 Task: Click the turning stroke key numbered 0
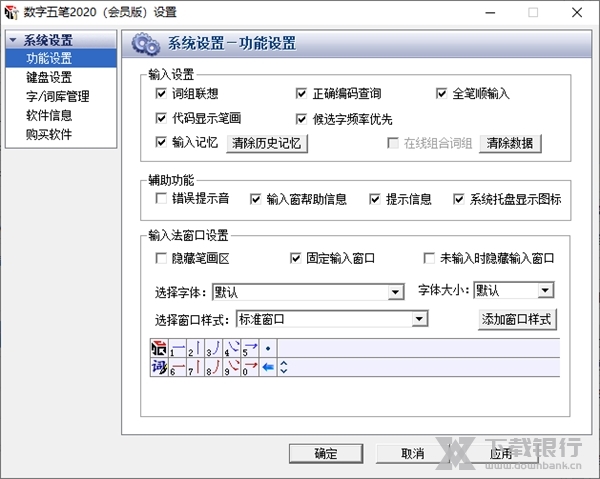[x=250, y=367]
